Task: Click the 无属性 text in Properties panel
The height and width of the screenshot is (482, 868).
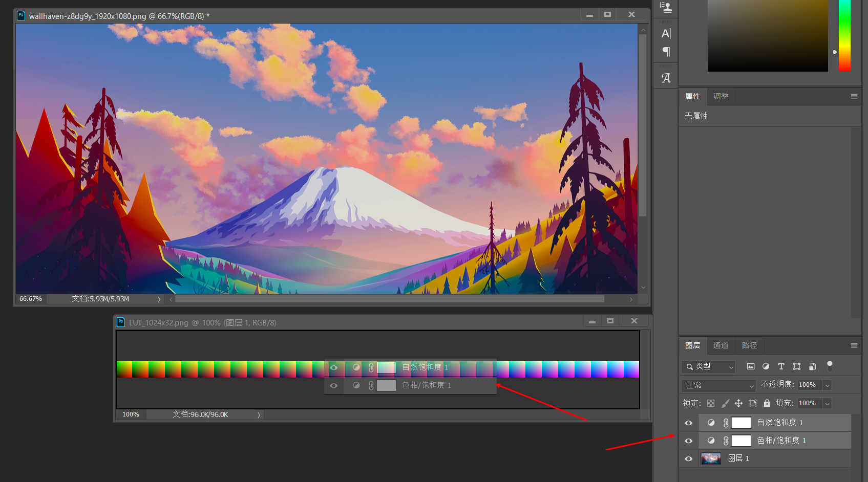Action: (696, 116)
